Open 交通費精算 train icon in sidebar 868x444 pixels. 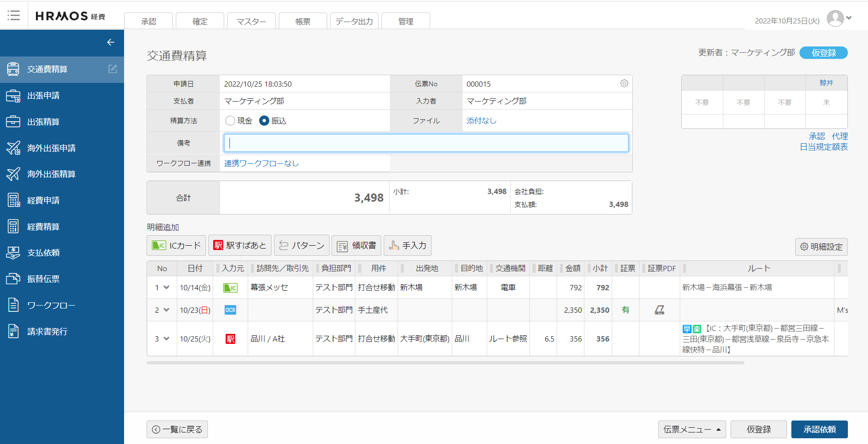14,69
